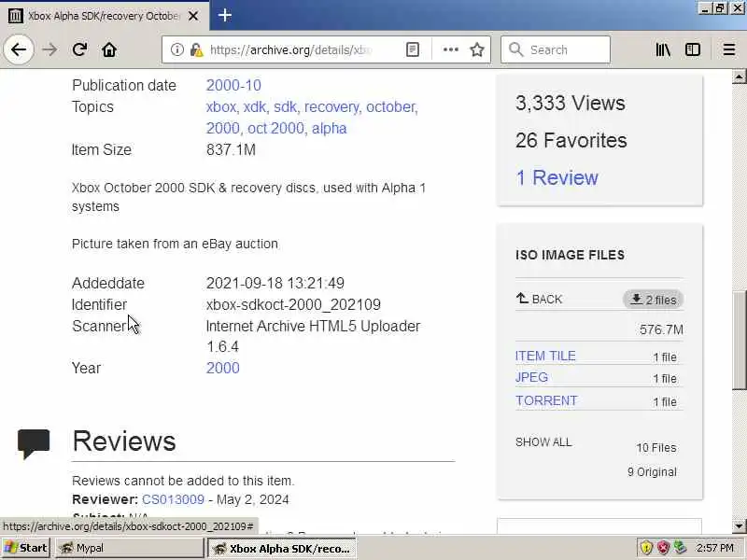The width and height of the screenshot is (747, 560).
Task: Click the forward navigation arrow
Action: [x=49, y=49]
